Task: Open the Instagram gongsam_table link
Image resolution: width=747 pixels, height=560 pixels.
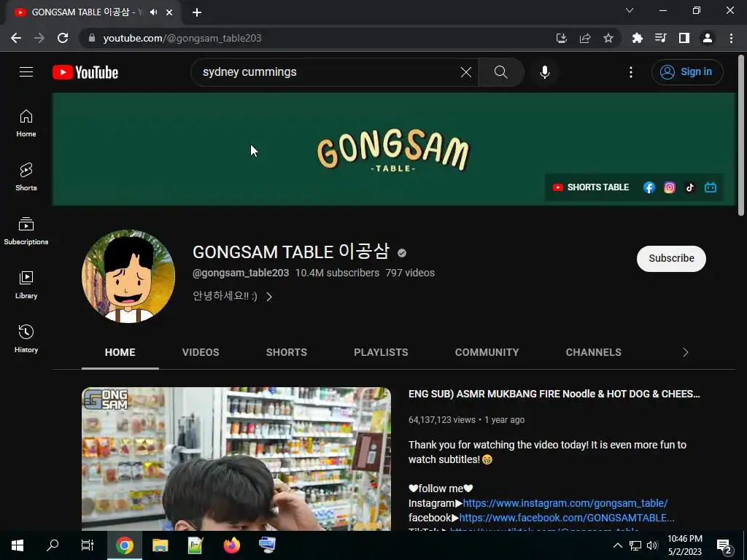Action: (565, 503)
